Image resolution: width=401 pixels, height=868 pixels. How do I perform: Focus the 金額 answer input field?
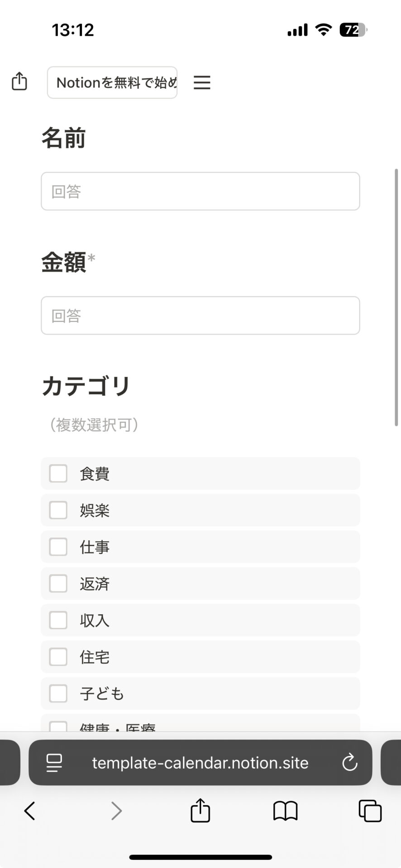pyautogui.click(x=200, y=316)
